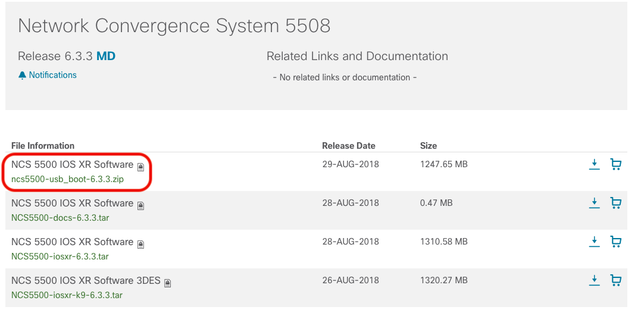Click Related Links and Documentation heading
The height and width of the screenshot is (313, 644).
[x=357, y=56]
